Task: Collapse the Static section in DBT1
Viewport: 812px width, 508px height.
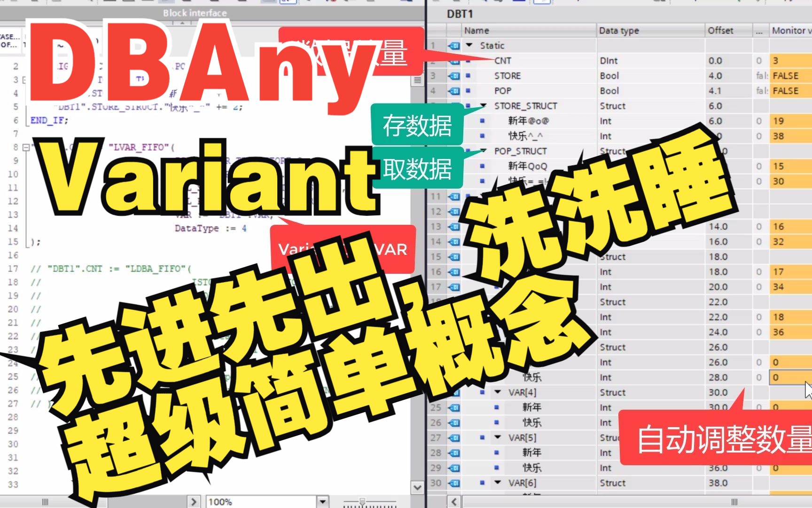Action: click(x=469, y=46)
